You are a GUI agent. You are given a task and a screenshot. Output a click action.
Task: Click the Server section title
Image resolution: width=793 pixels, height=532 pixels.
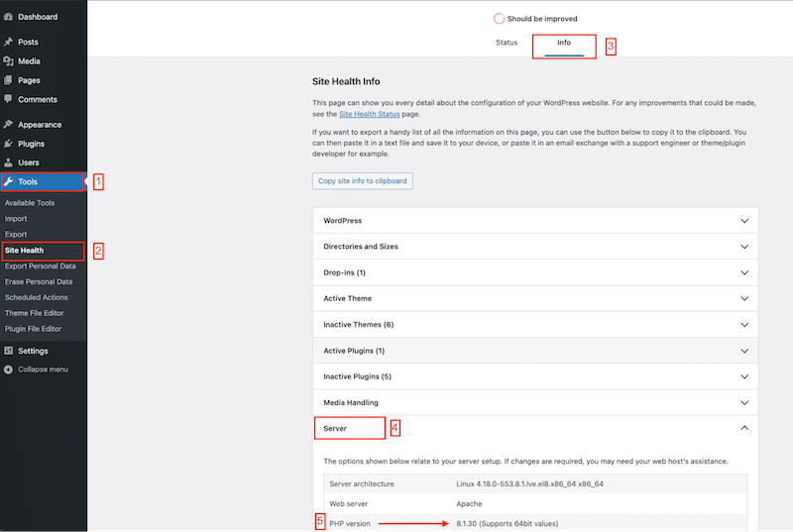click(x=335, y=428)
